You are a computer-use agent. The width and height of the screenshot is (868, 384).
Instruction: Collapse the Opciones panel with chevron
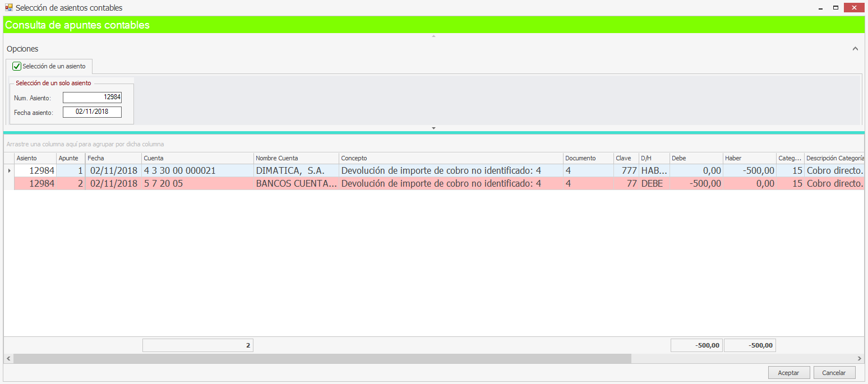pos(855,49)
